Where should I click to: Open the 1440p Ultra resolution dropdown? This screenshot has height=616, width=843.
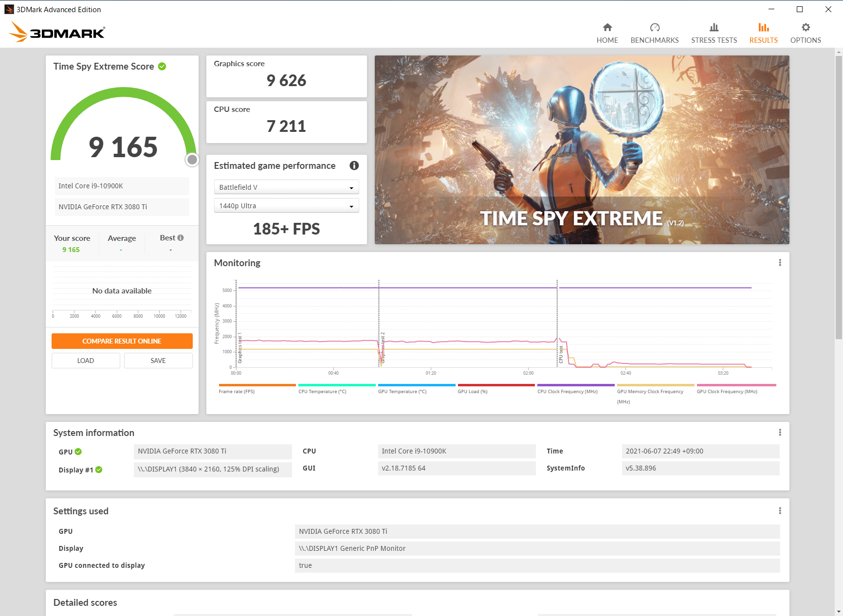coord(286,206)
